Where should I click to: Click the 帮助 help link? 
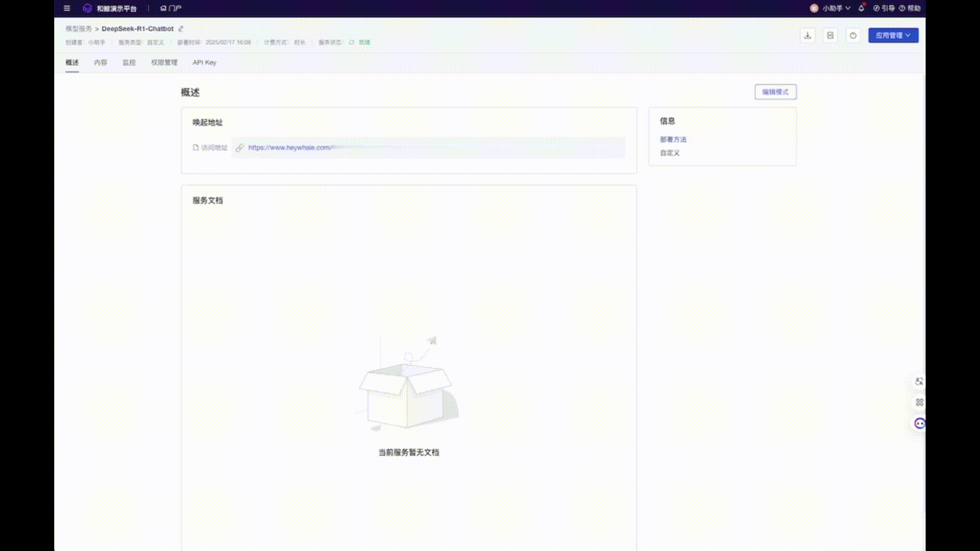click(x=910, y=8)
